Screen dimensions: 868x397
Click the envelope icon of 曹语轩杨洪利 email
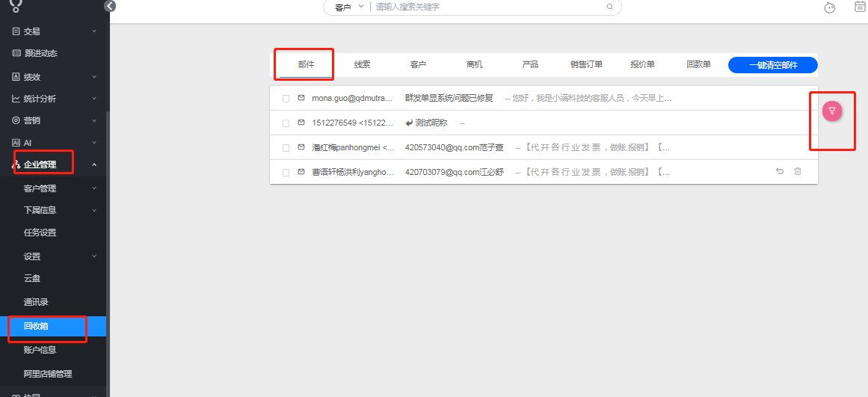coord(301,172)
